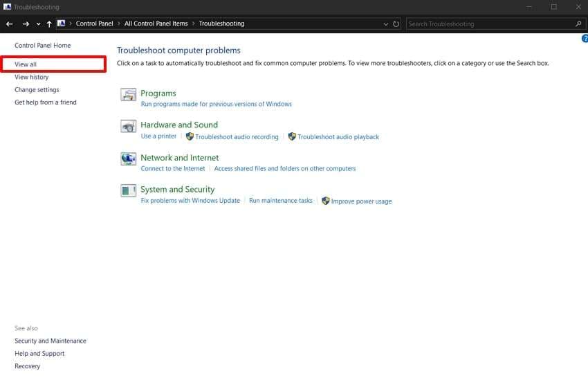Screen dimensions: 588x378
Task: Click Connect to the Internet
Action: coord(173,168)
